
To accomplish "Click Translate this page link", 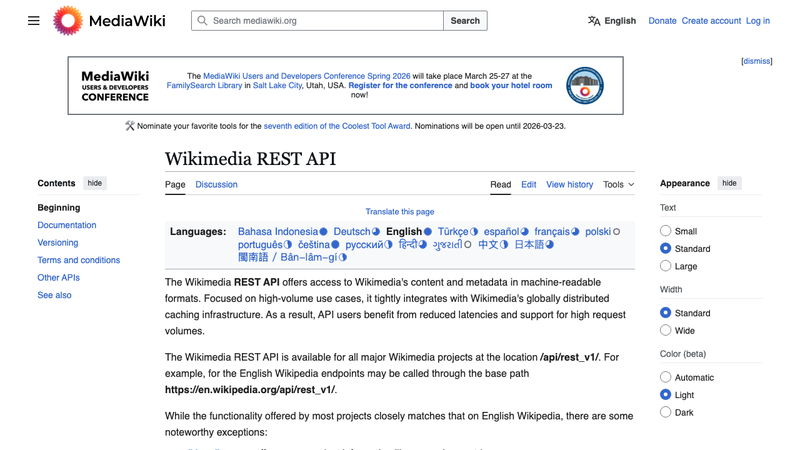I will [x=399, y=212].
